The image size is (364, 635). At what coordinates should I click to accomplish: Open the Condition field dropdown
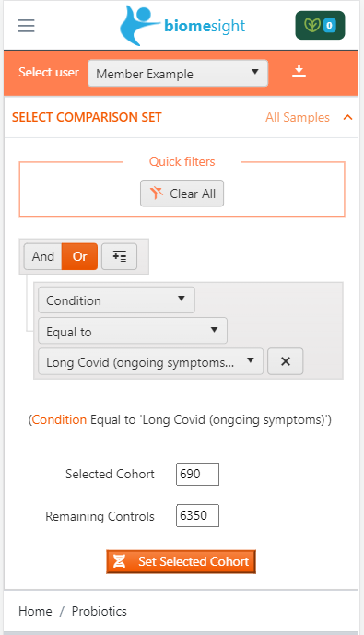tap(117, 300)
